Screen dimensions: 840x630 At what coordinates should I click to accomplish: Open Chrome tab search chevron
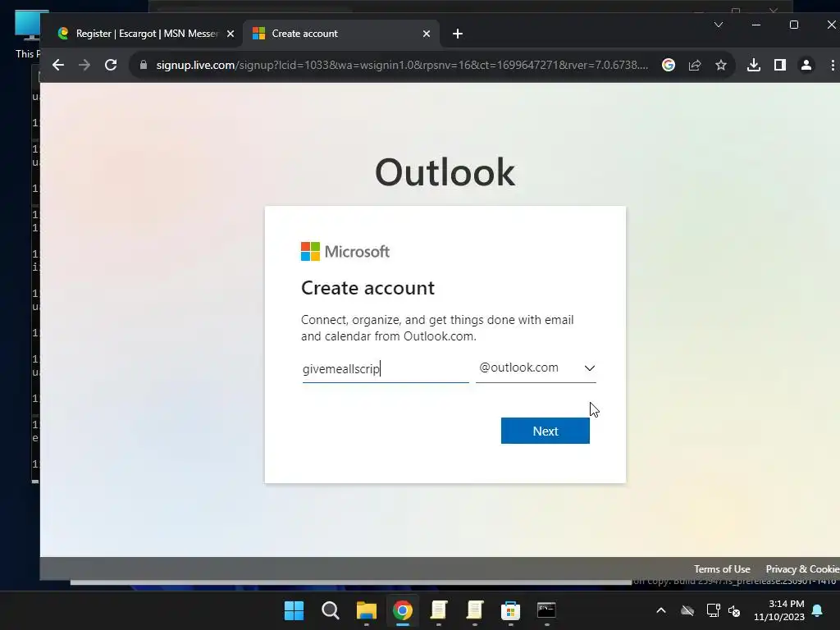pos(719,25)
